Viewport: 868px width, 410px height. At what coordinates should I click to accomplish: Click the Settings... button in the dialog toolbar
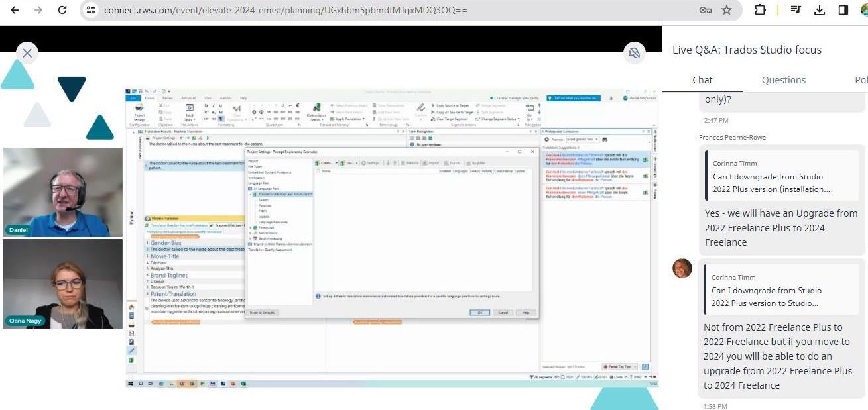(x=371, y=163)
